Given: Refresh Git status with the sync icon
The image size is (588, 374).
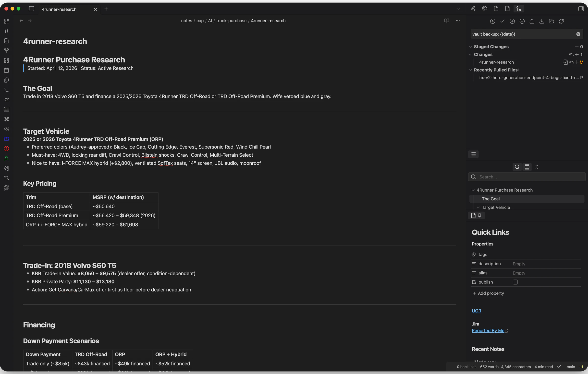Looking at the screenshot, I should coord(562,21).
